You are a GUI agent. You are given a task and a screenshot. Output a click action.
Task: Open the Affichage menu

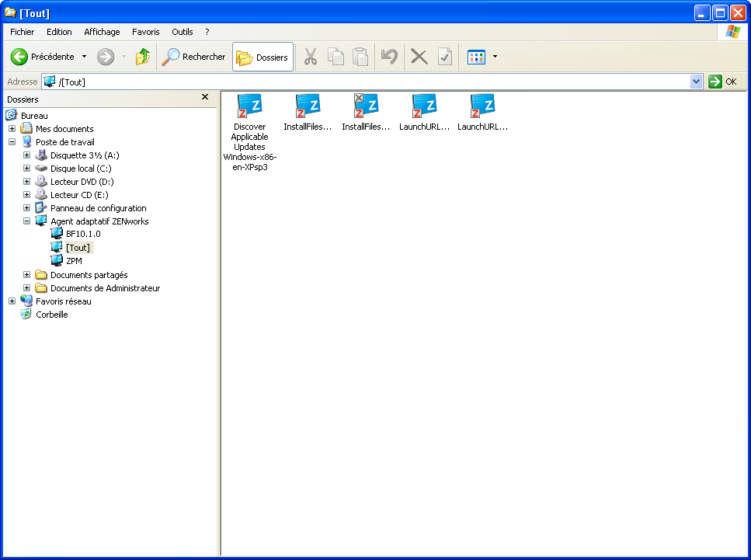coord(101,32)
